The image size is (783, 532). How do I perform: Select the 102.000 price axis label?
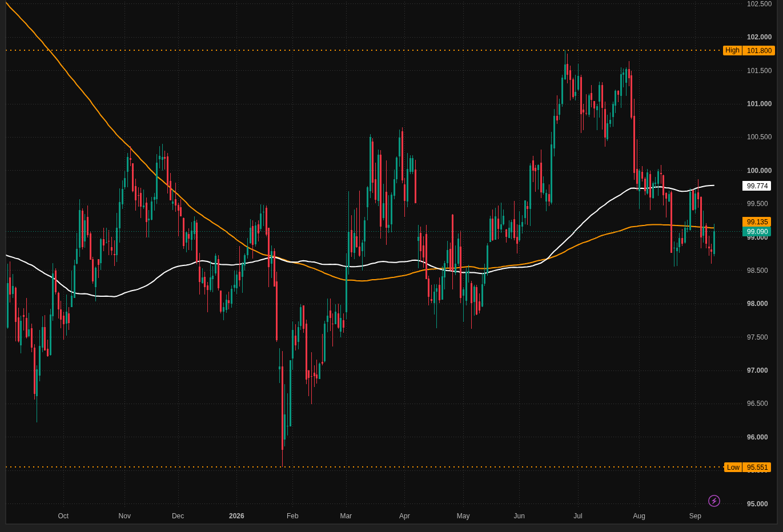(759, 37)
